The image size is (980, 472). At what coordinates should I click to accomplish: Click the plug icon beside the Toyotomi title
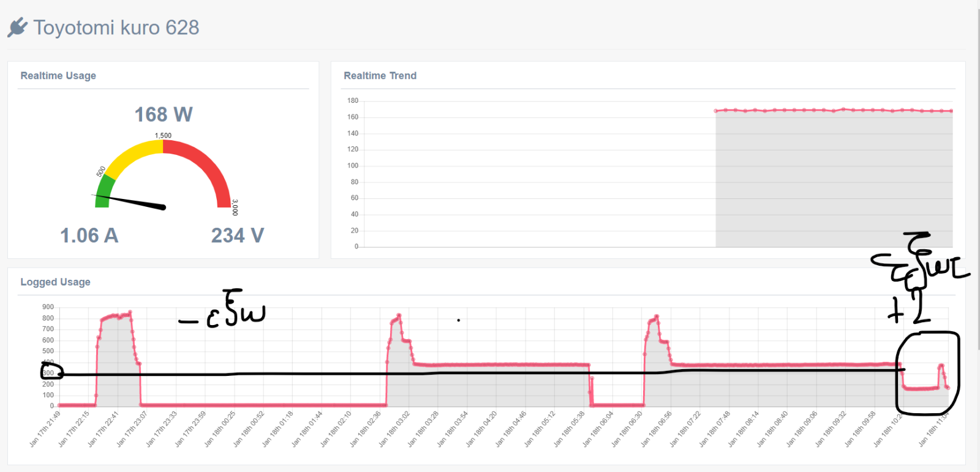click(x=18, y=28)
